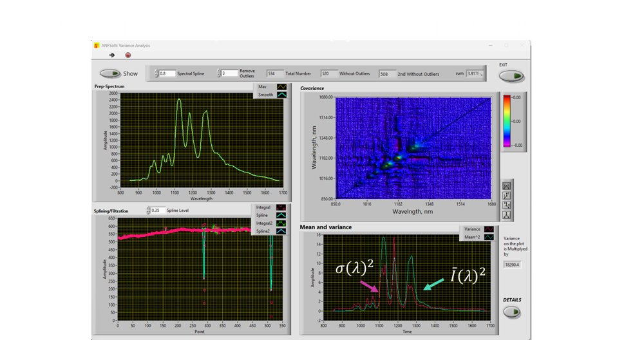
Task: Toggle the DETAILS switch button
Action: (512, 312)
